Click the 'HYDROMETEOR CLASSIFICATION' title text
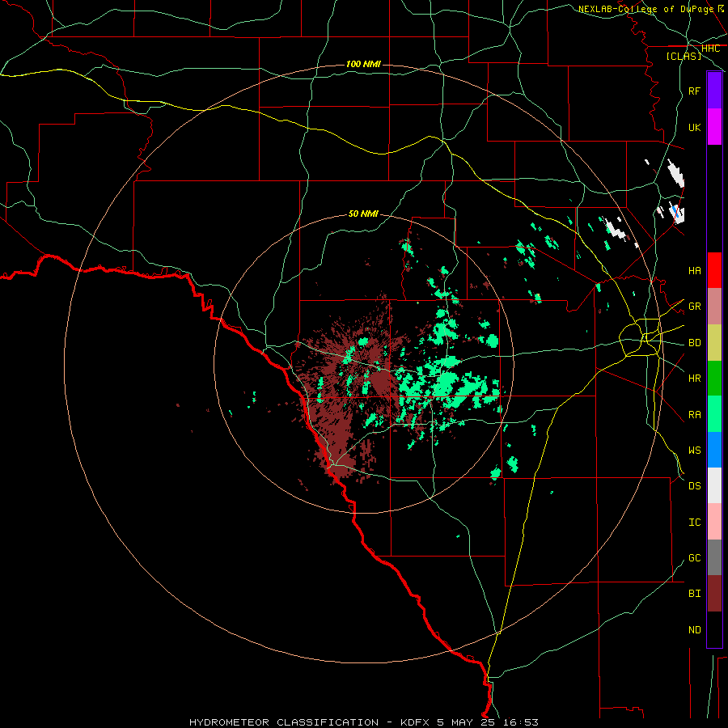This screenshot has height=728, width=728. [284, 722]
